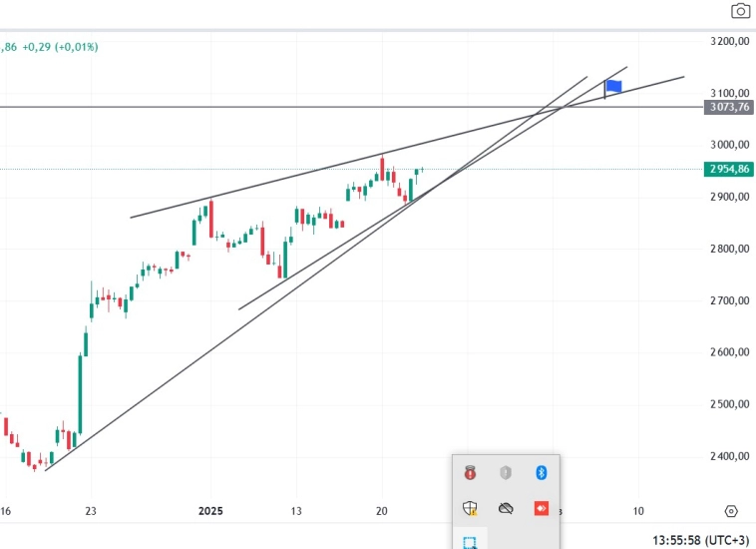Screen dimensions: 756x549
Task: Click the current price label 2954,86
Action: [728, 170]
